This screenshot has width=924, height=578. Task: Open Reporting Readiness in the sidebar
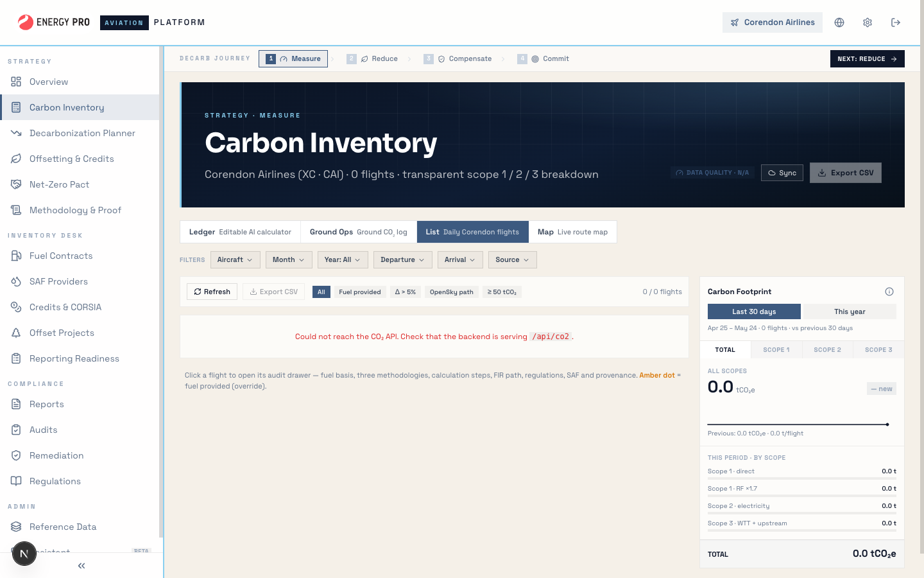pyautogui.click(x=80, y=358)
